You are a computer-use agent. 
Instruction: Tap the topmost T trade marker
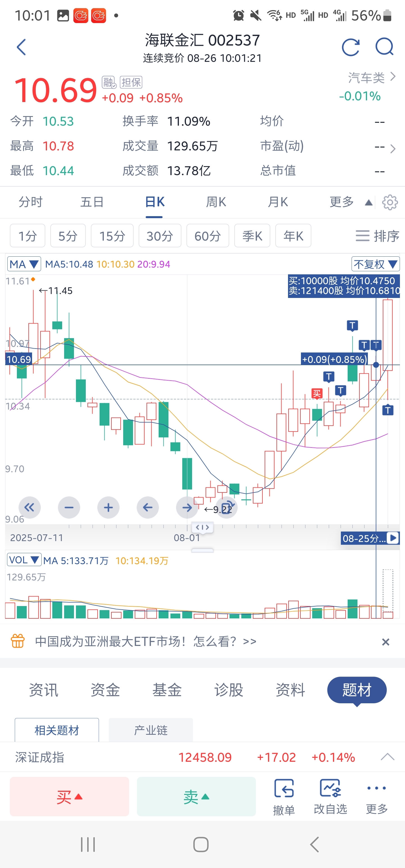point(352,326)
